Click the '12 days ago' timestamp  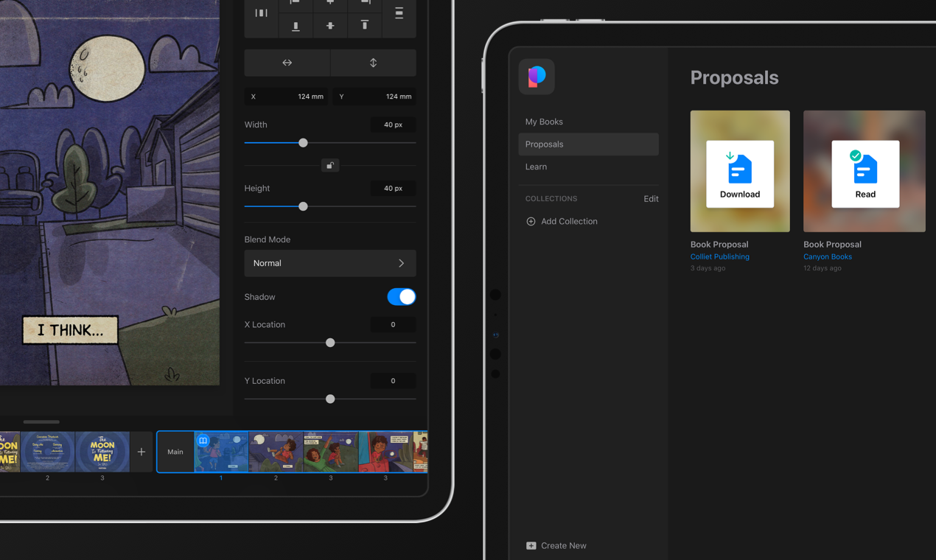[x=823, y=268]
